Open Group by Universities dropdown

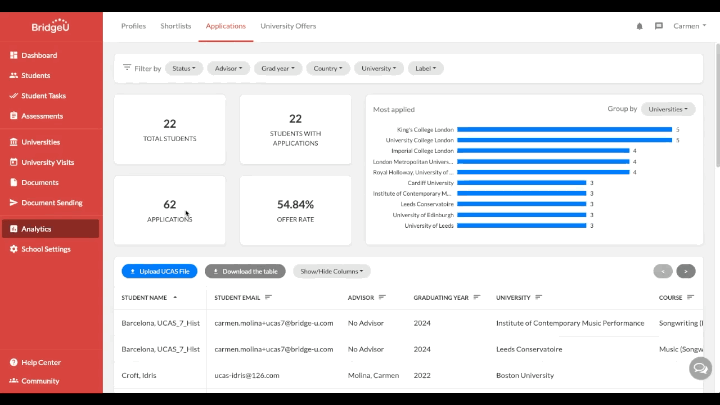pyautogui.click(x=668, y=109)
